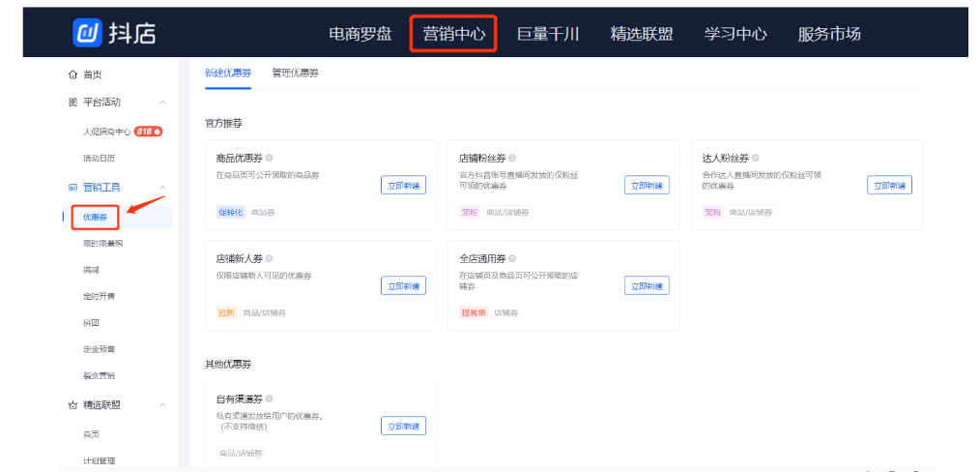Click the 提客单 tag on 全店通用券
This screenshot has height=472, width=980.
474,313
